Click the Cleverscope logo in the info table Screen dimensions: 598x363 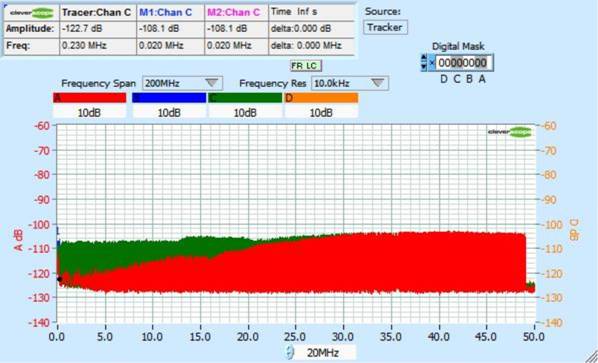coord(32,13)
